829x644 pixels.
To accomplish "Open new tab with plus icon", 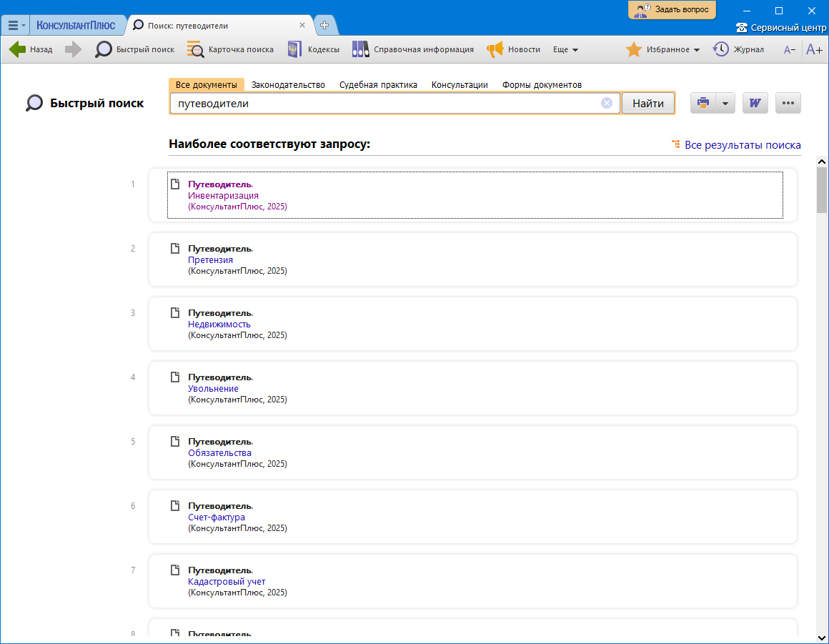I will pos(324,25).
